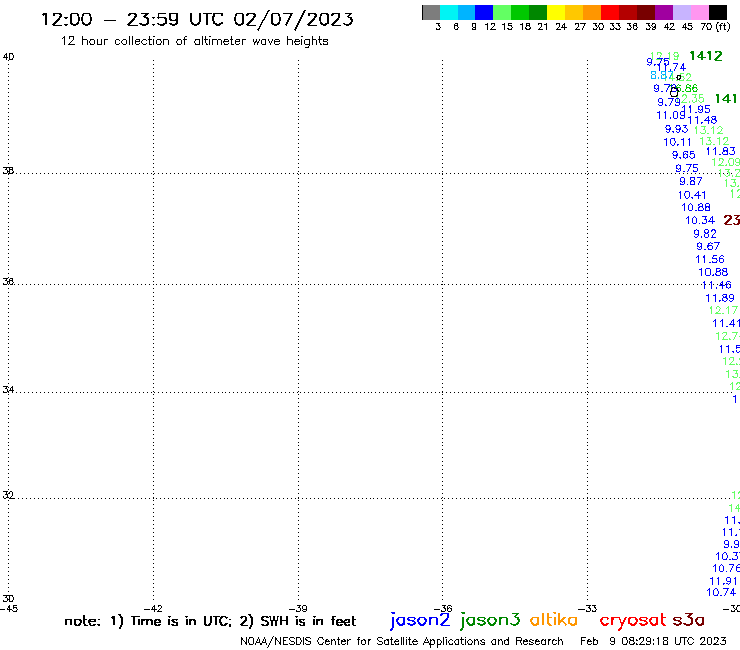Click the bold green time label "1412"

point(706,56)
